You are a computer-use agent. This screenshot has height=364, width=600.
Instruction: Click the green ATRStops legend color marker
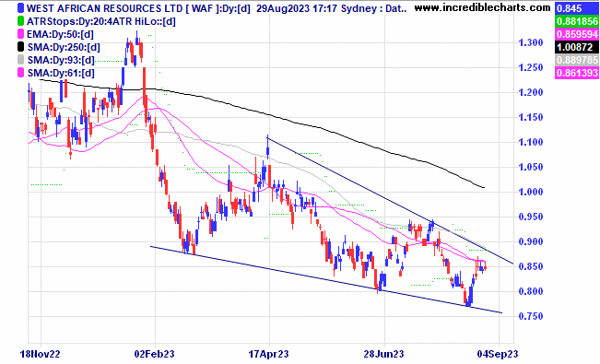[x=21, y=21]
